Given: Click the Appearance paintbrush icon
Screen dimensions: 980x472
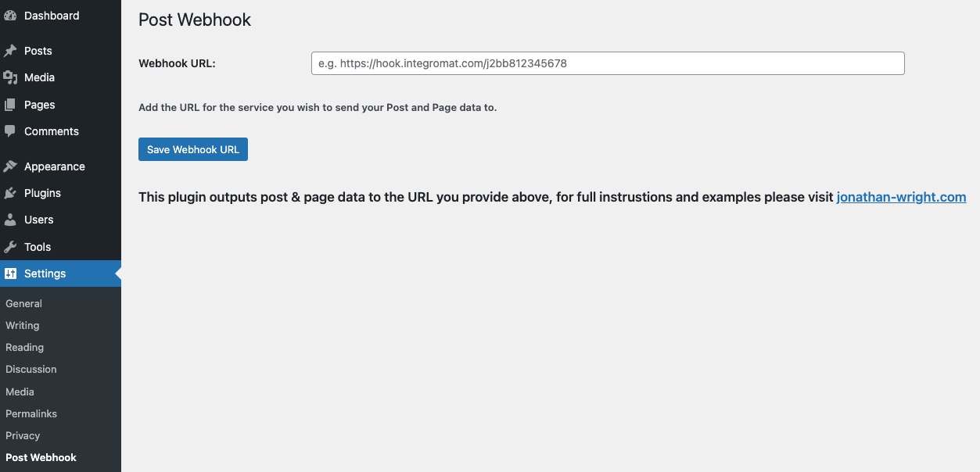Looking at the screenshot, I should coord(10,166).
